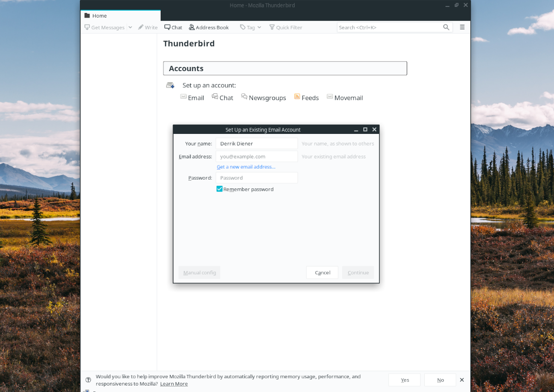Click Yes to send telemetry
The height and width of the screenshot is (392, 554).
pyautogui.click(x=405, y=380)
